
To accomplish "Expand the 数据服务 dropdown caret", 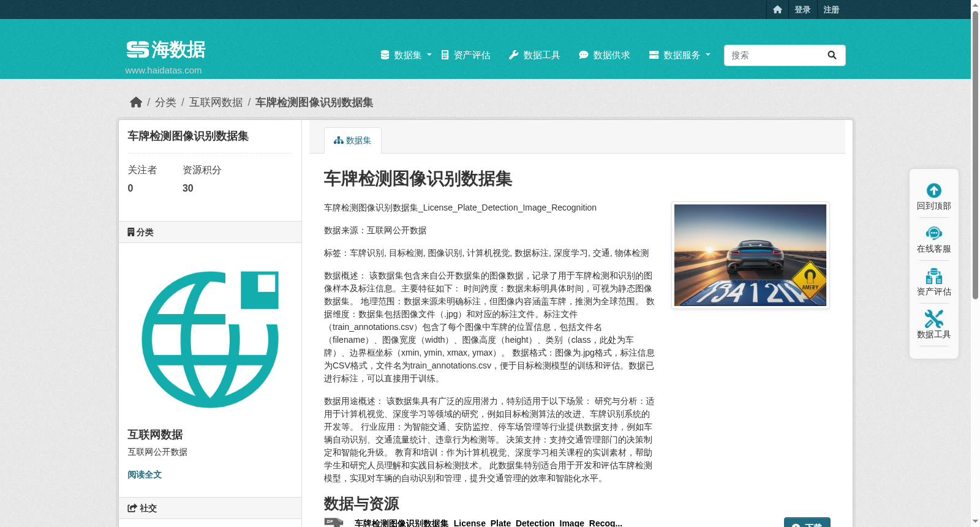I will (708, 55).
